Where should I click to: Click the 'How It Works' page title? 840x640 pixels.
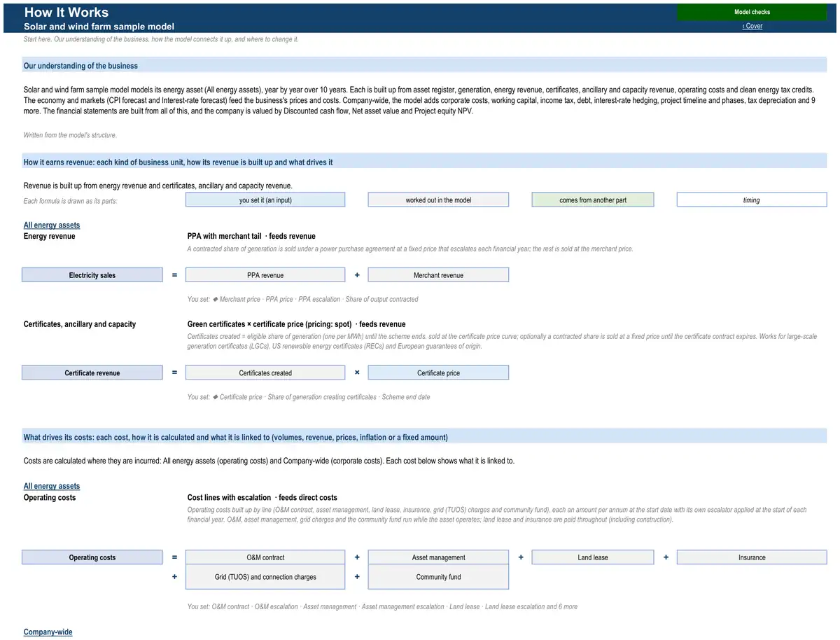66,12
